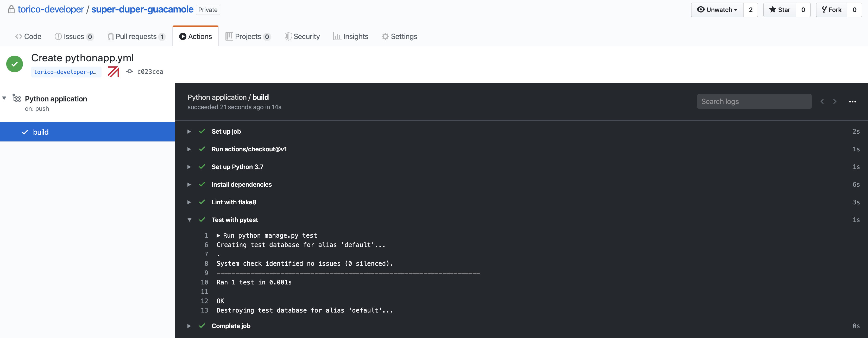Click the Lint with flake8 checkmark

click(x=202, y=202)
